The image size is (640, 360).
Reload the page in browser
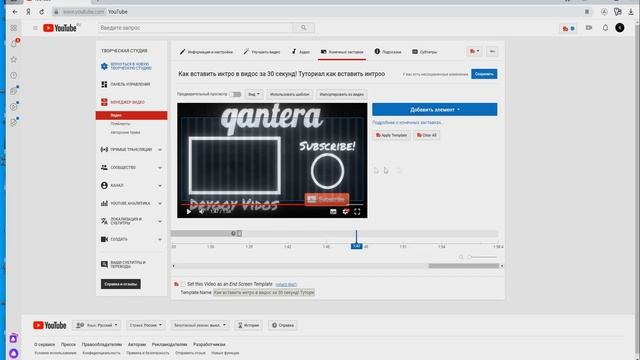[42, 12]
